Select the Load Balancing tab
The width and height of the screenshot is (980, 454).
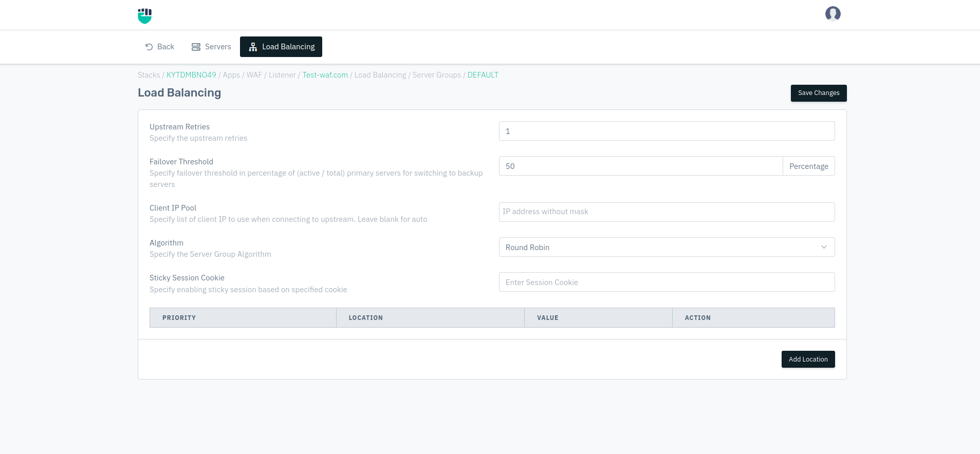click(281, 47)
